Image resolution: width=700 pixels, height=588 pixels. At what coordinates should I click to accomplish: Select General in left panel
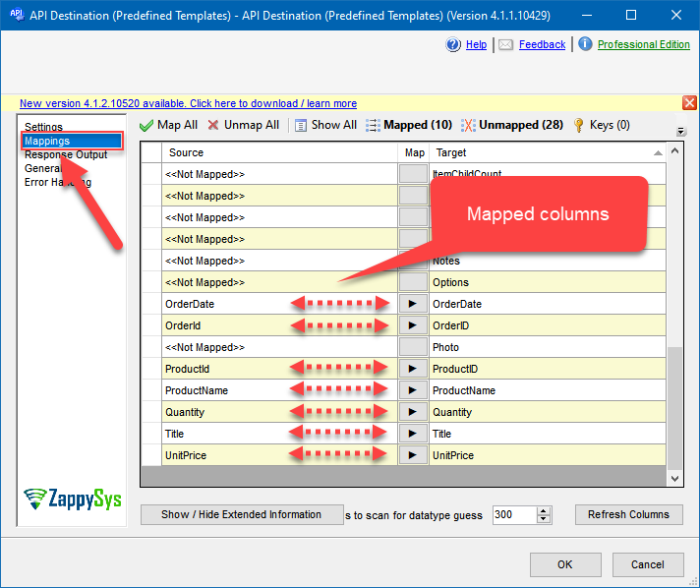[x=42, y=168]
